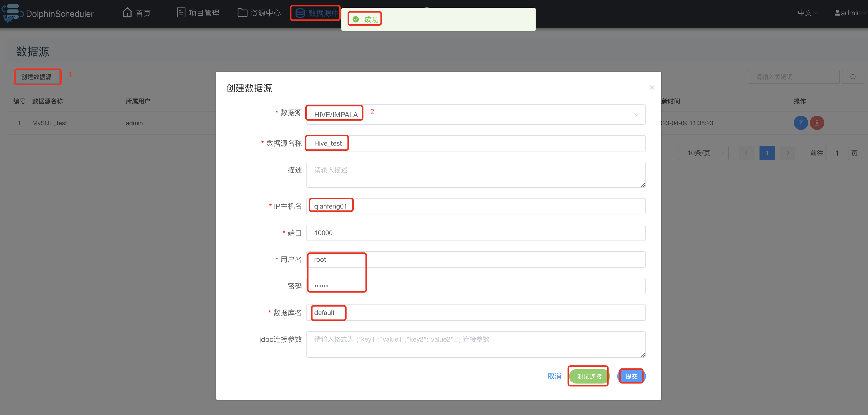The image size is (868, 415).
Task: Close the 创建数据源 dialog with X
Action: coord(652,88)
